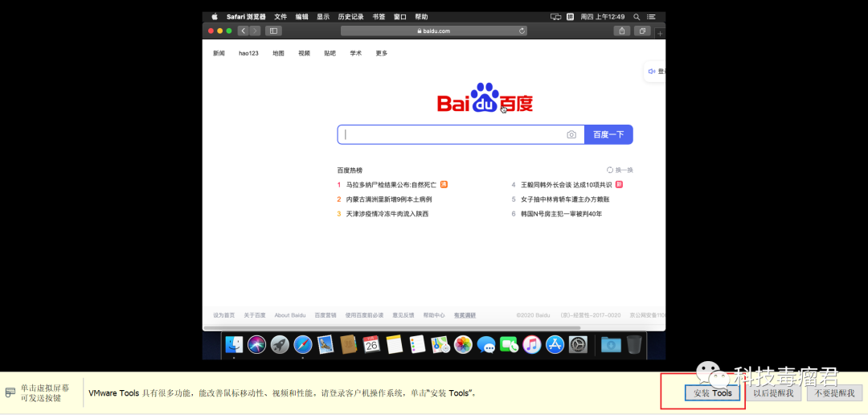This screenshot has width=868, height=415.
Task: Open System Preferences gear in Dock
Action: point(578,345)
